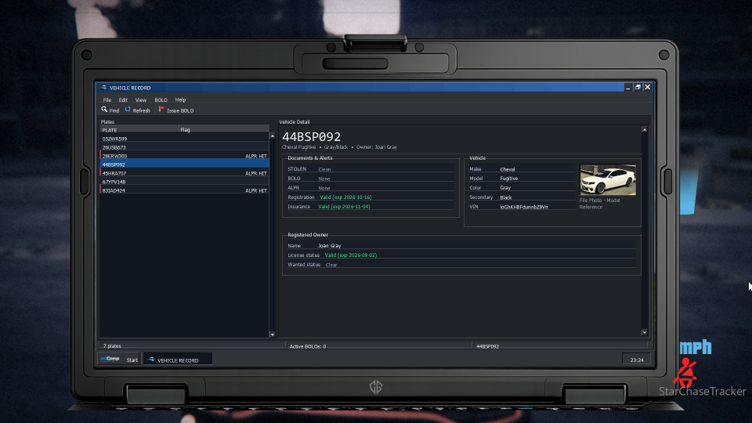
Task: Open the white Fugitive file photo
Action: (608, 180)
